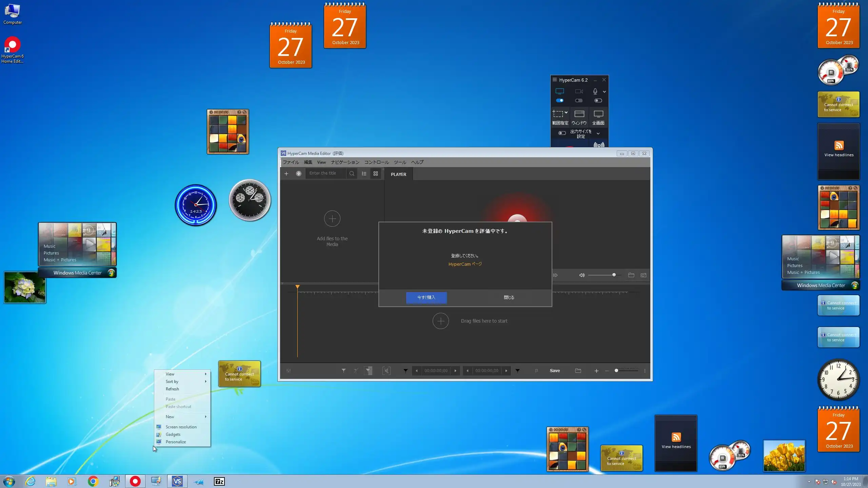868x488 pixels.
Task: Adjust the player volume slider handle
Action: [x=614, y=275]
